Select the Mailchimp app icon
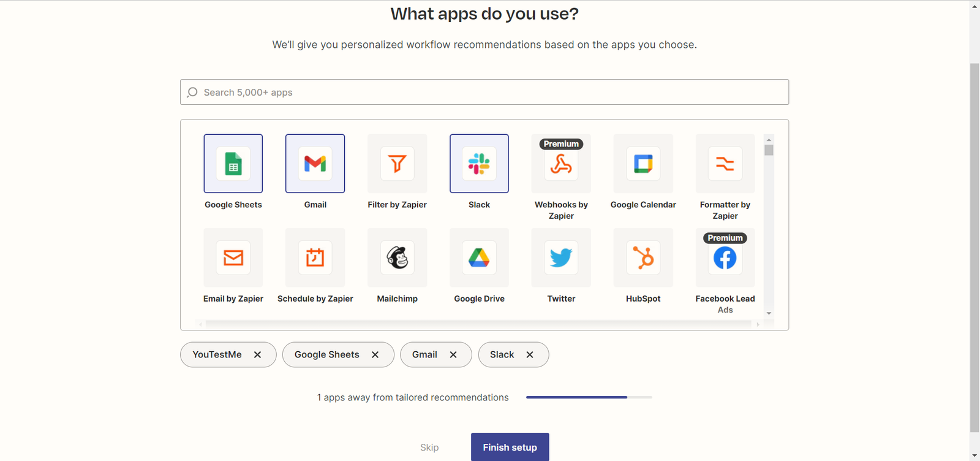This screenshot has height=461, width=980. 397,257
